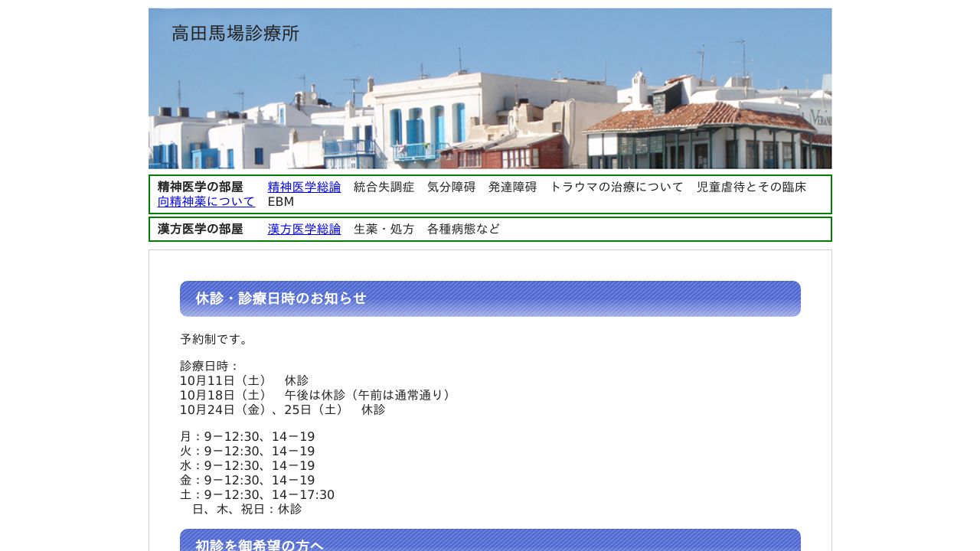Click the 予約制です text line
This screenshot has height=551, width=980.
point(214,339)
